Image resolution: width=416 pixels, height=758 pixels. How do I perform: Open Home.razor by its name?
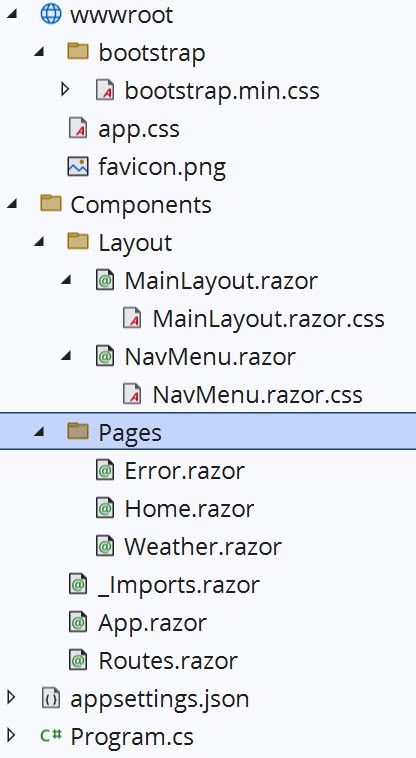coord(189,509)
